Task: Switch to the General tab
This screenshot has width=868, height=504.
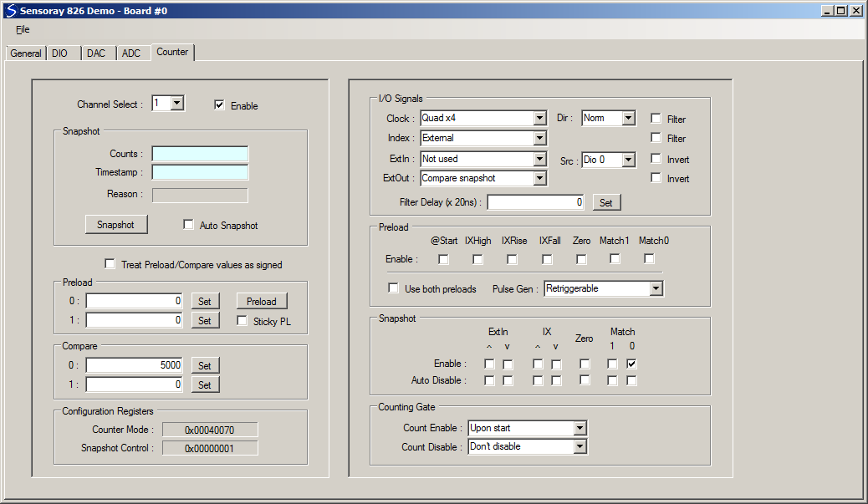Action: (x=25, y=53)
